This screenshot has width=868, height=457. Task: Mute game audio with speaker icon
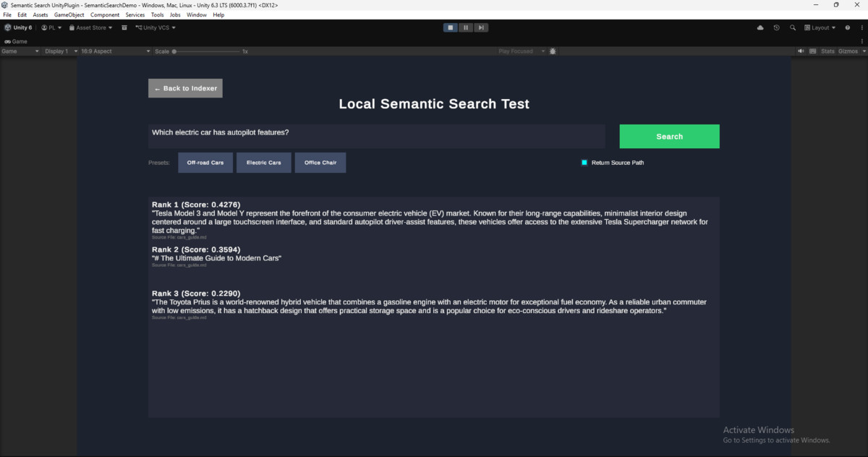801,51
